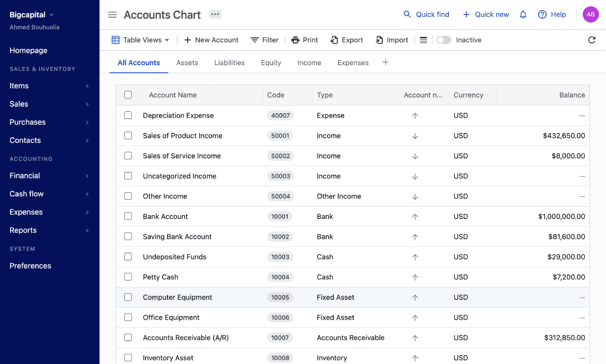The height and width of the screenshot is (364, 606).
Task: Click the three-dot menu beside Accounts Chart
Action: (215, 14)
